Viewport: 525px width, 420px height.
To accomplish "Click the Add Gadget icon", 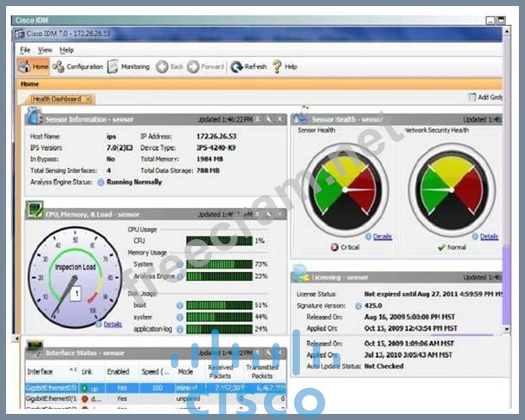I will click(472, 97).
